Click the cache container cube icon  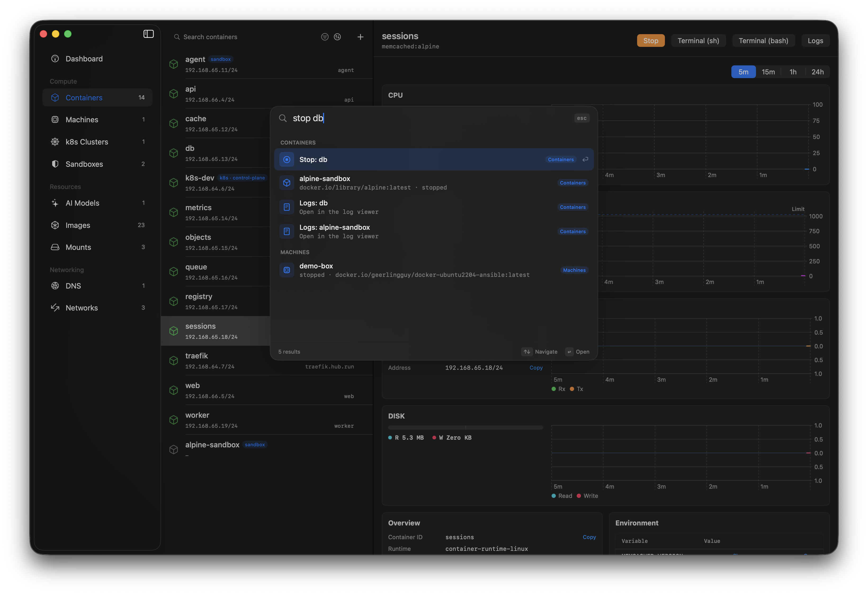(x=174, y=124)
